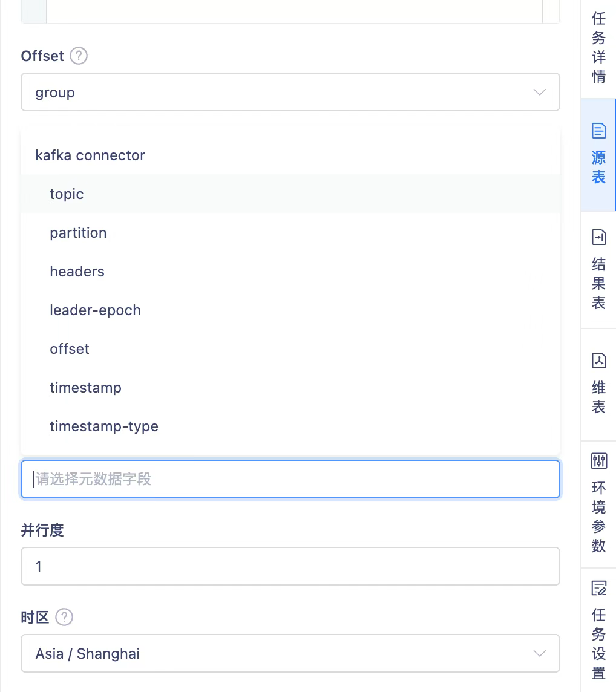This screenshot has width=616, height=692.
Task: Click the 环境参数 sliders icon
Action: click(x=598, y=462)
